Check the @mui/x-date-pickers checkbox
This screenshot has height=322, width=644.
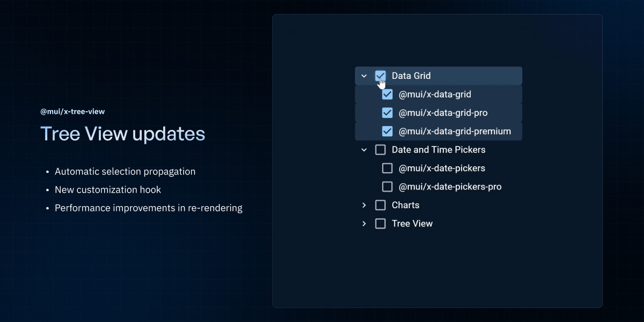point(387,168)
